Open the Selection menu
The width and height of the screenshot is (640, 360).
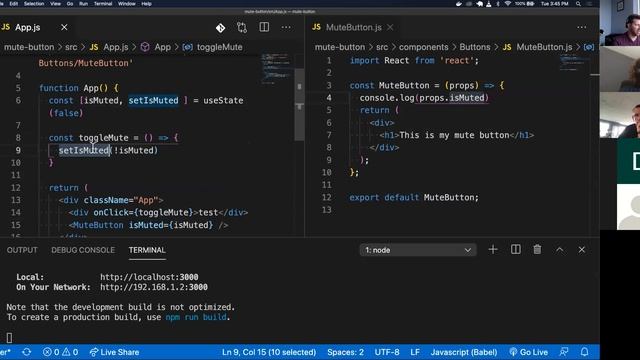34,4
